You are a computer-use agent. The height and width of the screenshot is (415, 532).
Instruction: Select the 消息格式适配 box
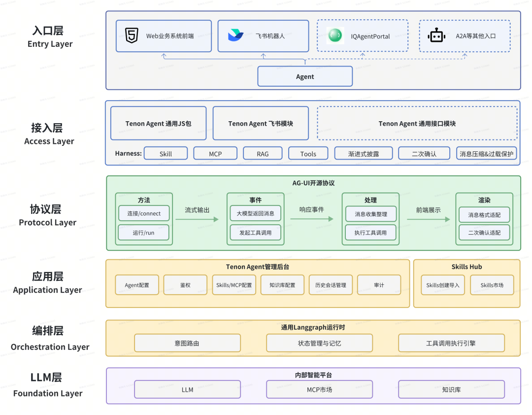tap(484, 214)
